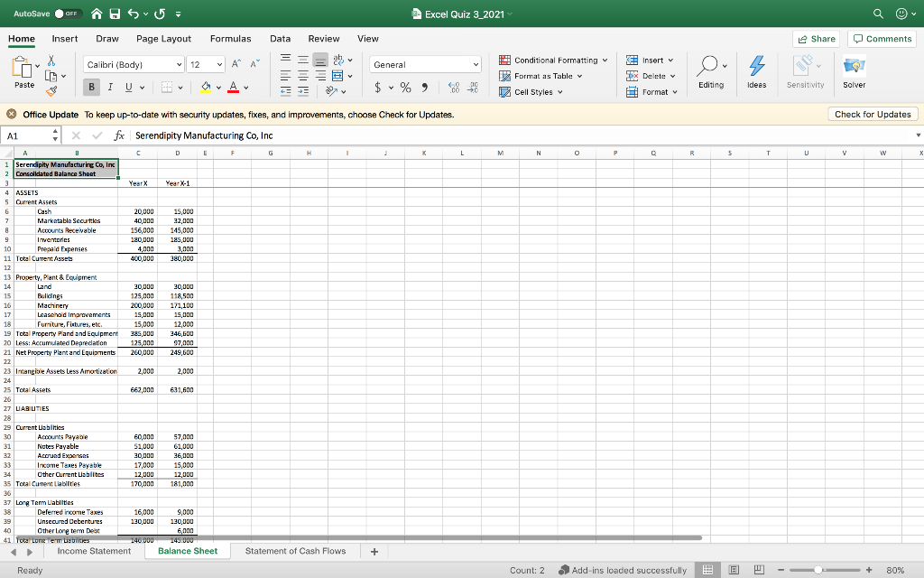Image resolution: width=924 pixels, height=578 pixels.
Task: Switch to Page Break Preview in status bar
Action: (759, 570)
